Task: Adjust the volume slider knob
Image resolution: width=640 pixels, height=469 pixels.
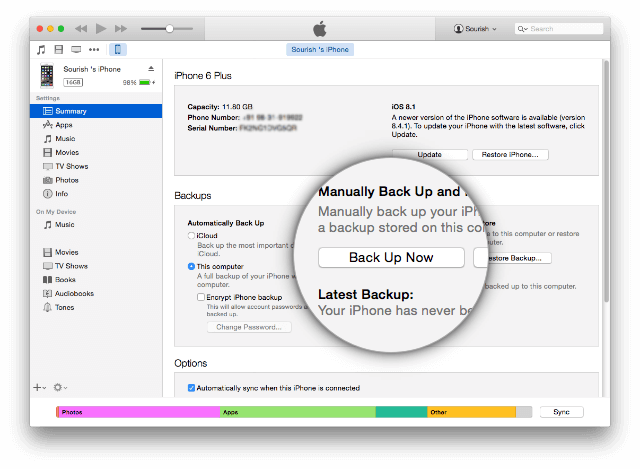Action: point(169,29)
